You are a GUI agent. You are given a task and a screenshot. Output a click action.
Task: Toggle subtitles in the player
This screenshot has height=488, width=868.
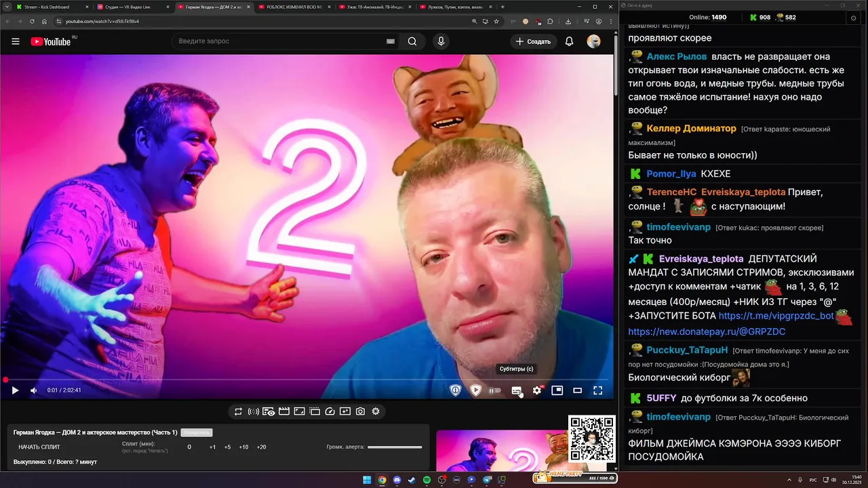(x=517, y=390)
